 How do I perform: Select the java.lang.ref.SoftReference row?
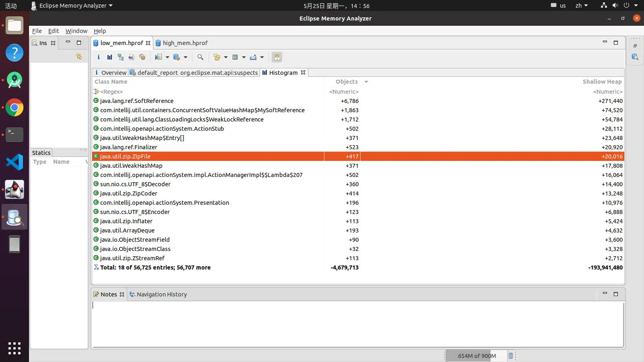358,101
